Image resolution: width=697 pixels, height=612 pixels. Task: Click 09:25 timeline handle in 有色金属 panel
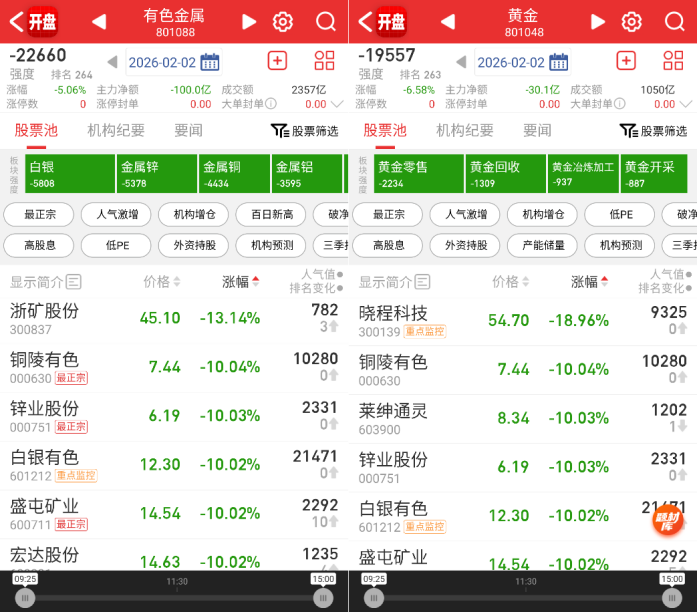25,597
